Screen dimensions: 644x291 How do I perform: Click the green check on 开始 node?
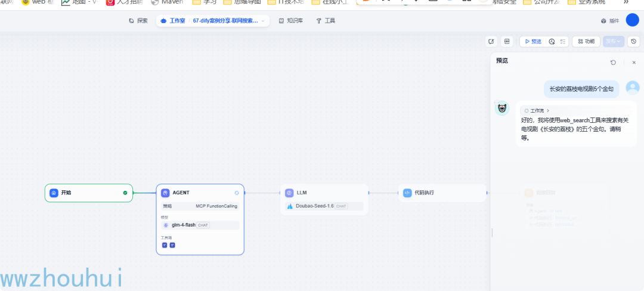point(125,193)
